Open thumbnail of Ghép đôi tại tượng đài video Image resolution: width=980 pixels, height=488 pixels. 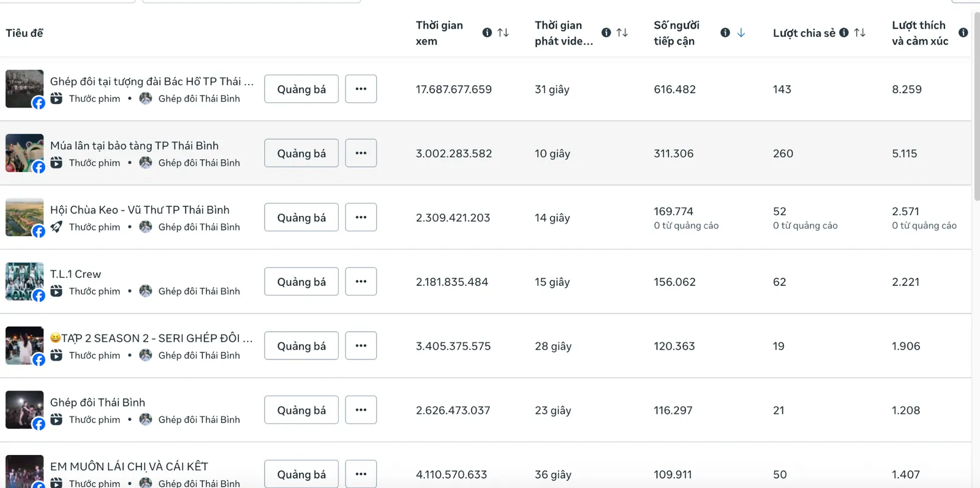pos(24,89)
